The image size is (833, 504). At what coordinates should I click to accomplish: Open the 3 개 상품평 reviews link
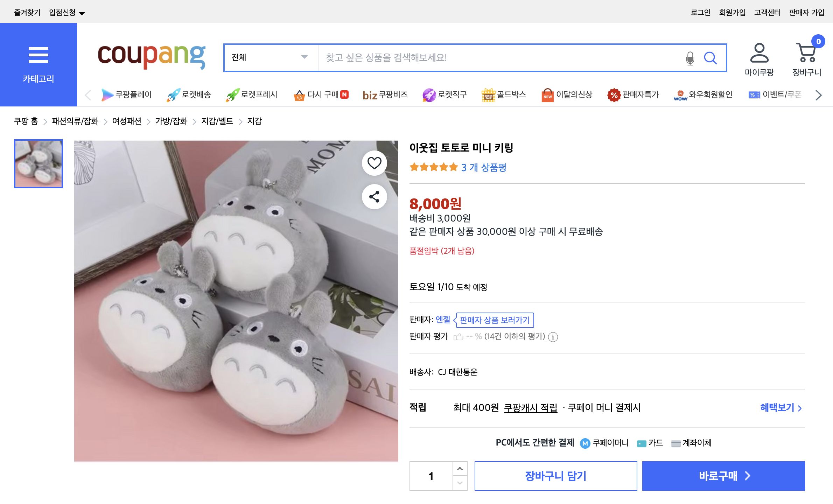click(x=484, y=167)
